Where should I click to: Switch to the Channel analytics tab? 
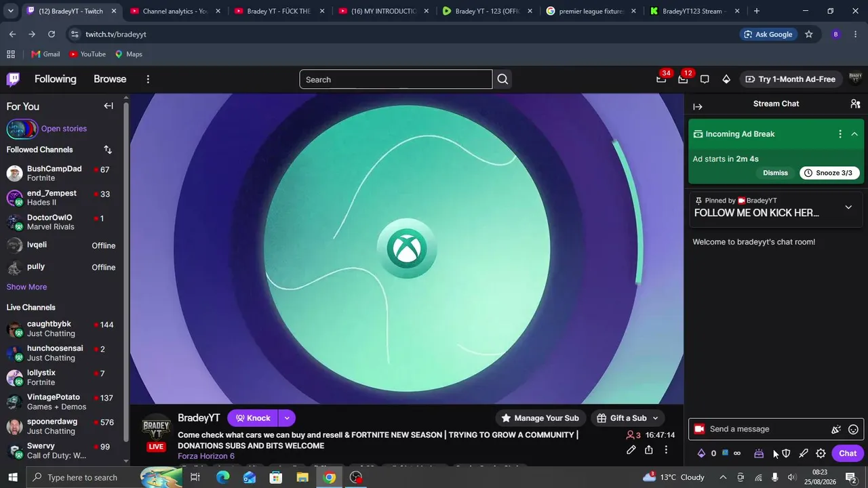[174, 11]
